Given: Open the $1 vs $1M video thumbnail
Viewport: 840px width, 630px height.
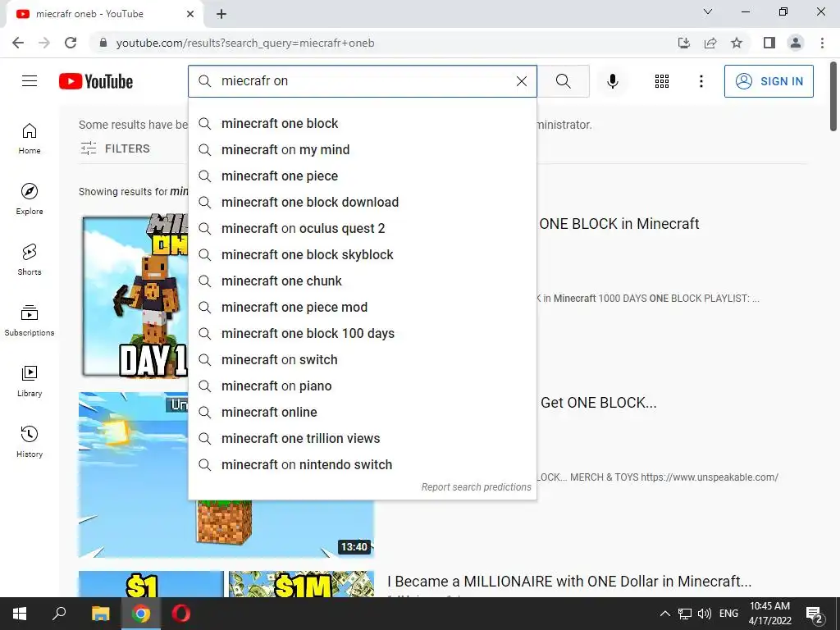Looking at the screenshot, I should click(x=226, y=584).
